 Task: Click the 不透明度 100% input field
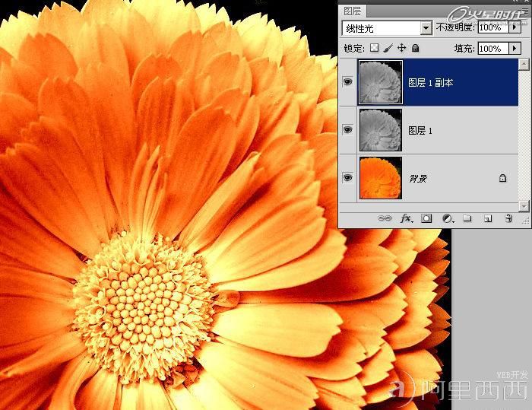click(494, 27)
